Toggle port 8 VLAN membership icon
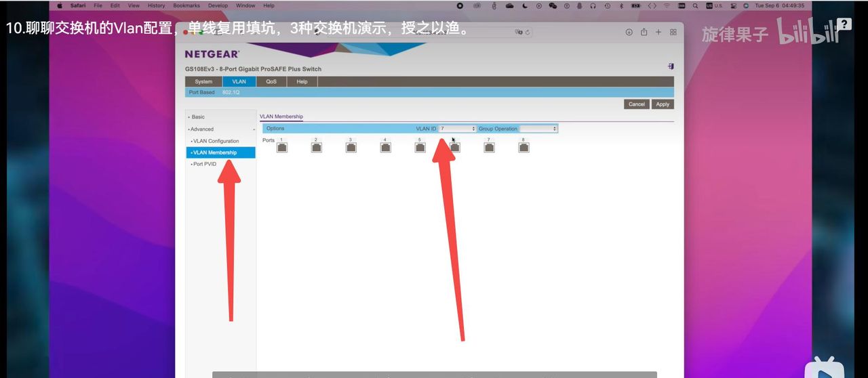868x378 pixels. [x=524, y=147]
